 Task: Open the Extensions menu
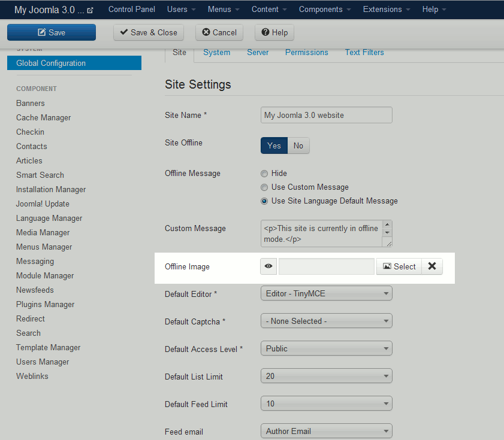[387, 10]
